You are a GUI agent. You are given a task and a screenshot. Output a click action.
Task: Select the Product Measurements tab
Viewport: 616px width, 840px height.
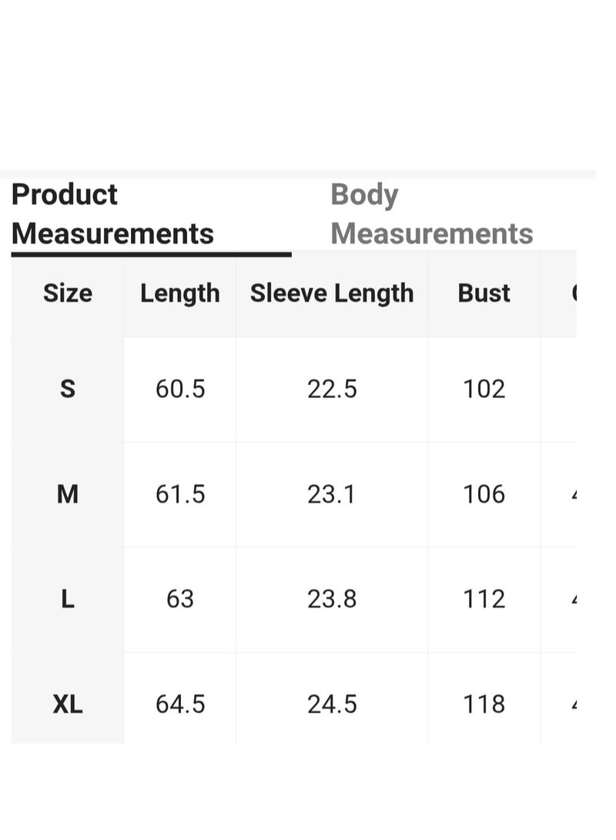[112, 214]
